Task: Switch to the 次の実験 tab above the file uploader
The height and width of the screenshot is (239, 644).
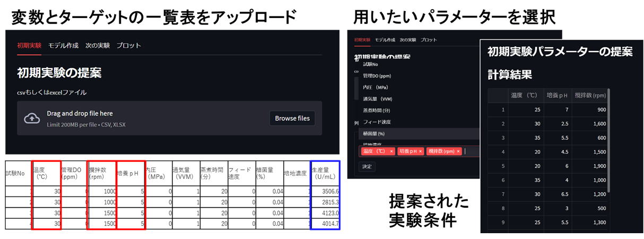Action: (x=98, y=45)
